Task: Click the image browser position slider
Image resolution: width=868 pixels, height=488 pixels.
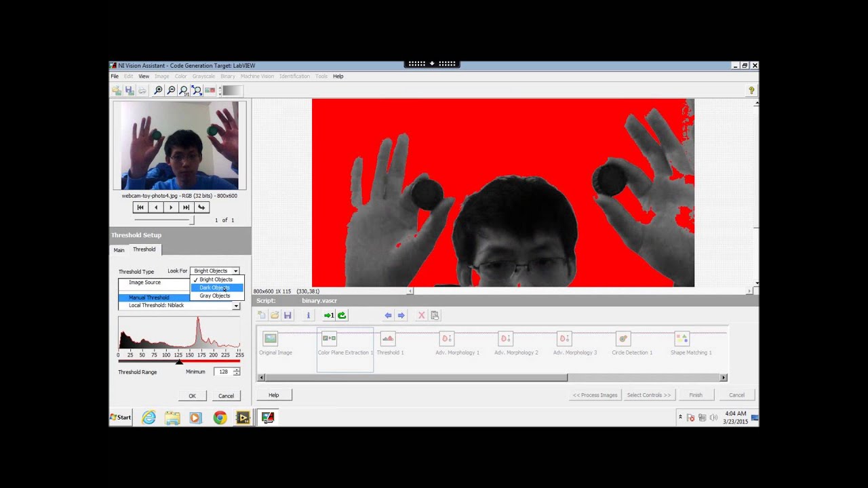Action: point(191,220)
